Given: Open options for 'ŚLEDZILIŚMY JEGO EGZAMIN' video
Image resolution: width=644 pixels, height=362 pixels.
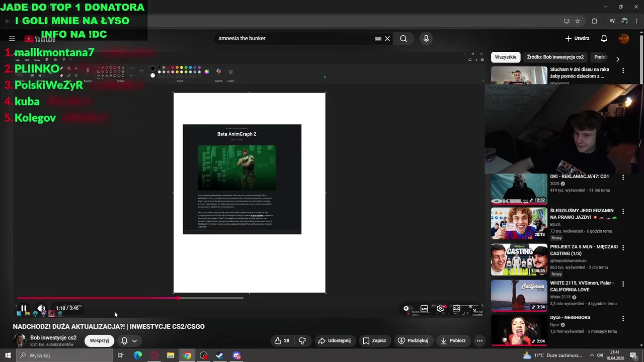Looking at the screenshot, I should 623,212.
